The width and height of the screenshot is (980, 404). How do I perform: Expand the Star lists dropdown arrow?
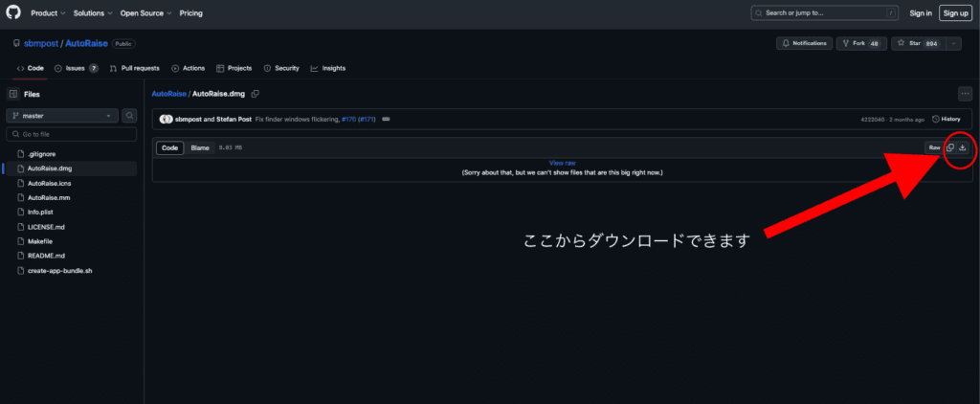coord(953,43)
